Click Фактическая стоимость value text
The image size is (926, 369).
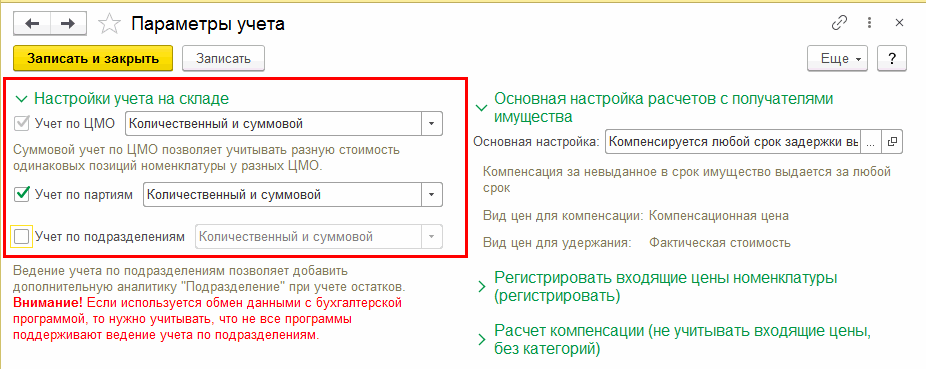pyautogui.click(x=719, y=243)
